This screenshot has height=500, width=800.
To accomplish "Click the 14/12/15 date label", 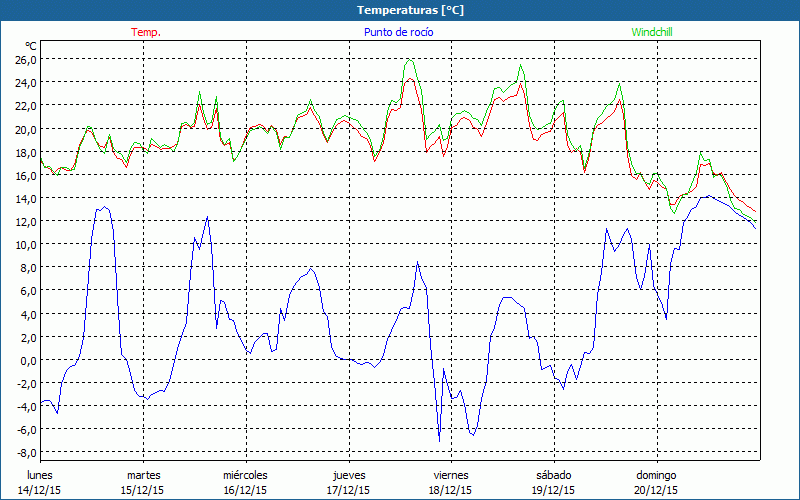I will coord(40,490).
